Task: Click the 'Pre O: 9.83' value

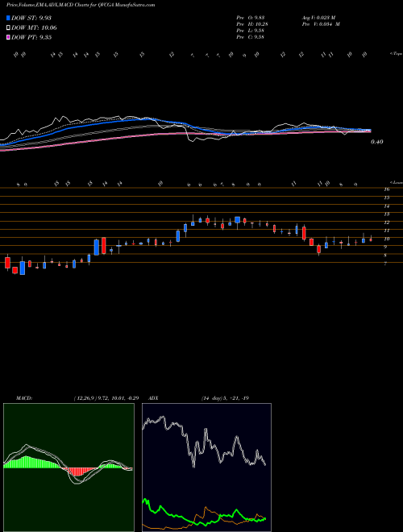Action: pos(250,18)
